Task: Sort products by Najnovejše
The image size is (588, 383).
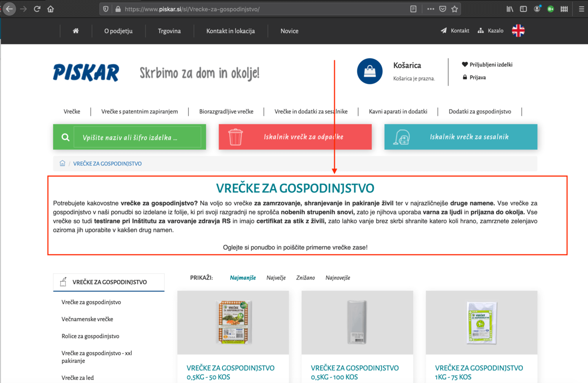Action: (338, 278)
